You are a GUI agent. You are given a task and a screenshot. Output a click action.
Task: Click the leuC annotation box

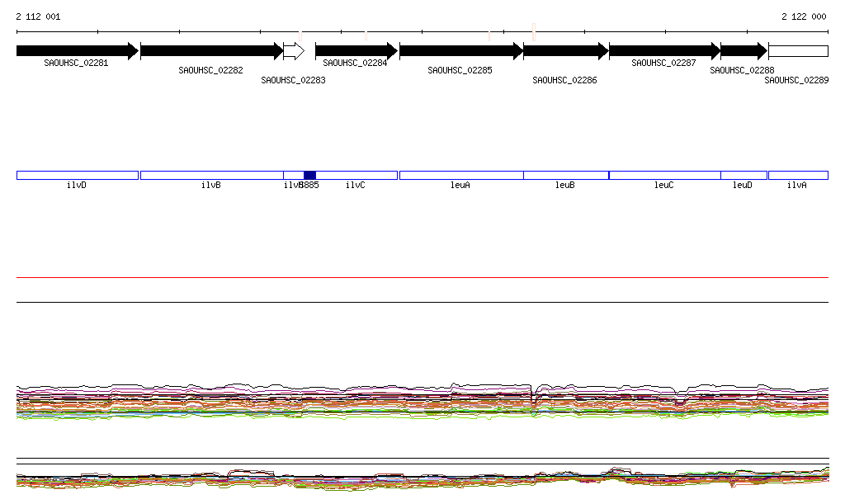664,175
